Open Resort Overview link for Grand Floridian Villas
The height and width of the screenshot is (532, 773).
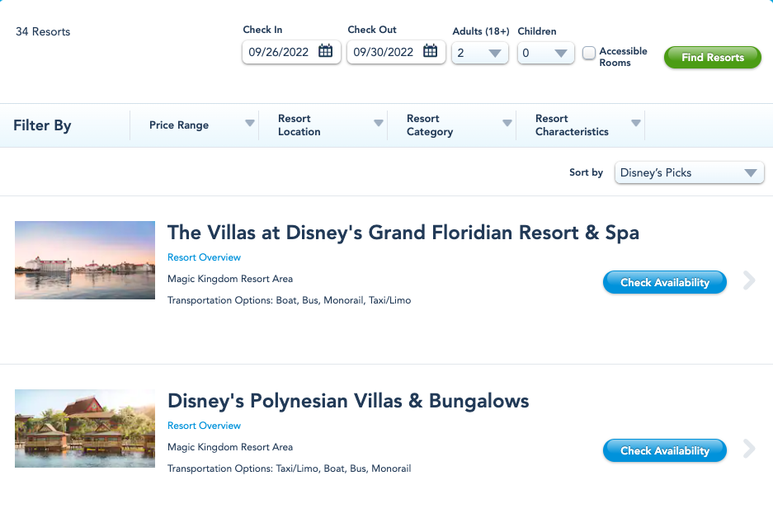(x=204, y=257)
